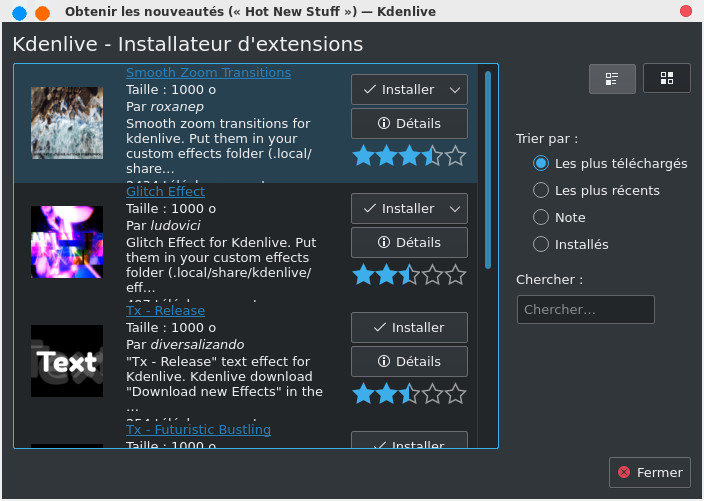The width and height of the screenshot is (704, 501).
Task: Show only Installés extensions
Action: point(570,244)
